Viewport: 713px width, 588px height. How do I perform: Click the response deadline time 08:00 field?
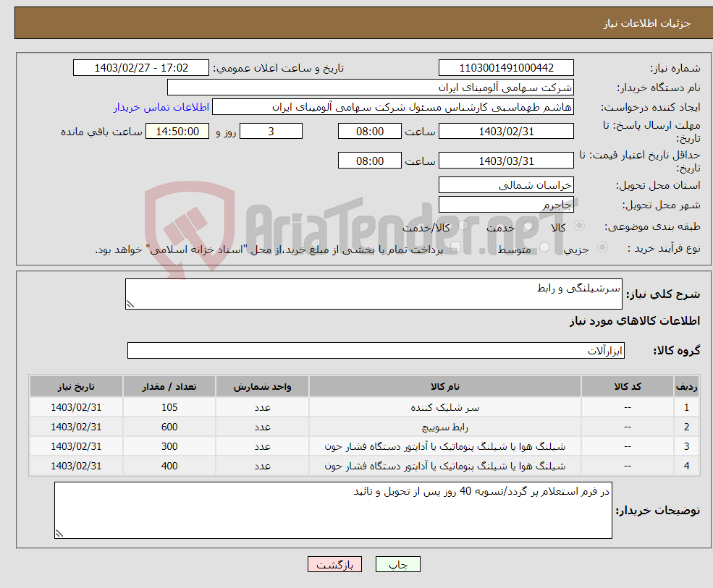click(370, 132)
